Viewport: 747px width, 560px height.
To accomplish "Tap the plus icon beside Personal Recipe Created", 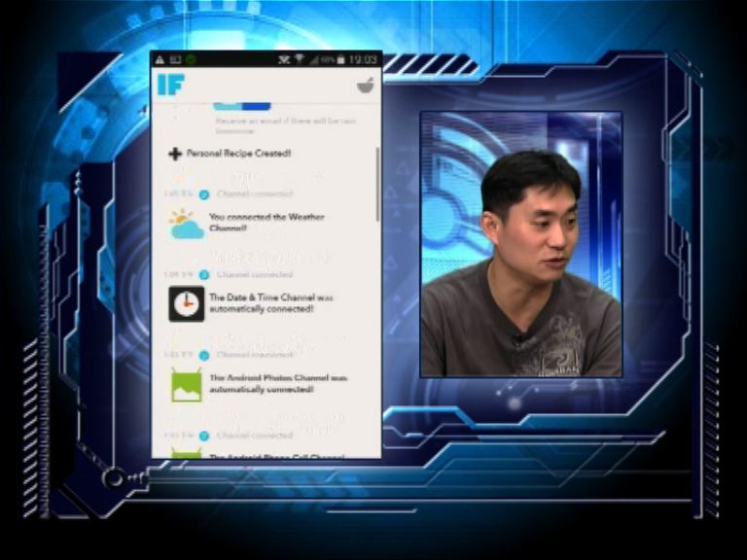I will point(175,154).
